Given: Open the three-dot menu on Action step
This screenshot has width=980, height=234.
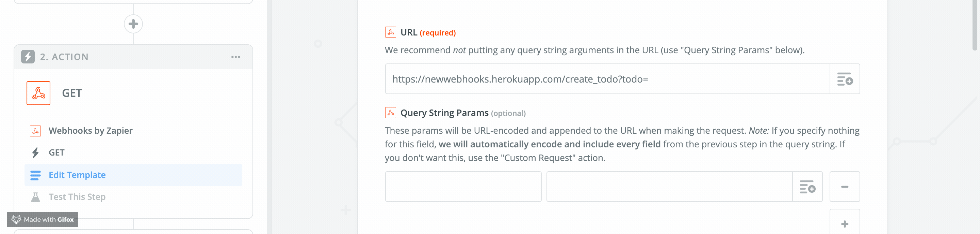Looking at the screenshot, I should click(x=235, y=57).
